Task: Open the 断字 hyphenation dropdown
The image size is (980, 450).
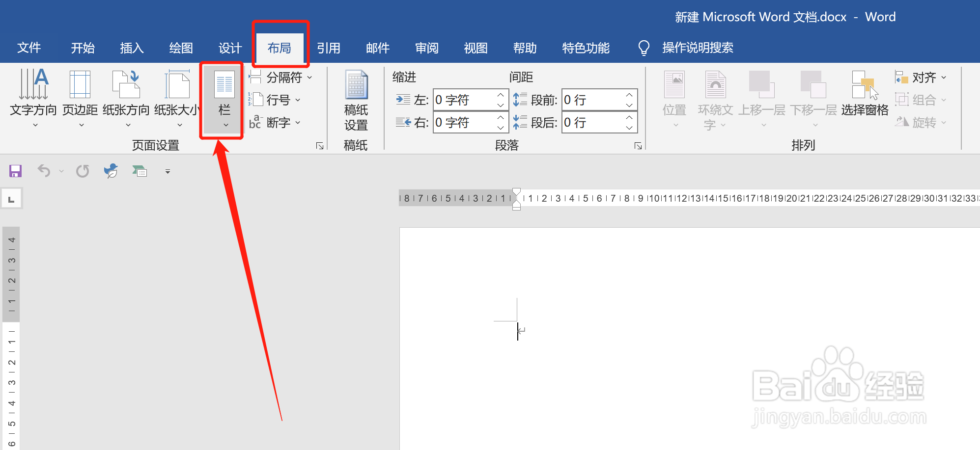Action: (275, 122)
